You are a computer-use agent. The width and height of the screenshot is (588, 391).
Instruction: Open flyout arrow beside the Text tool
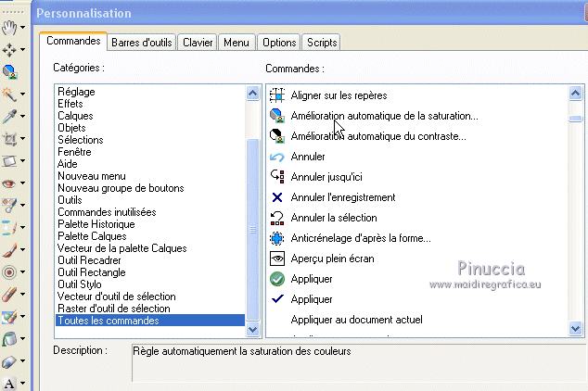22,384
